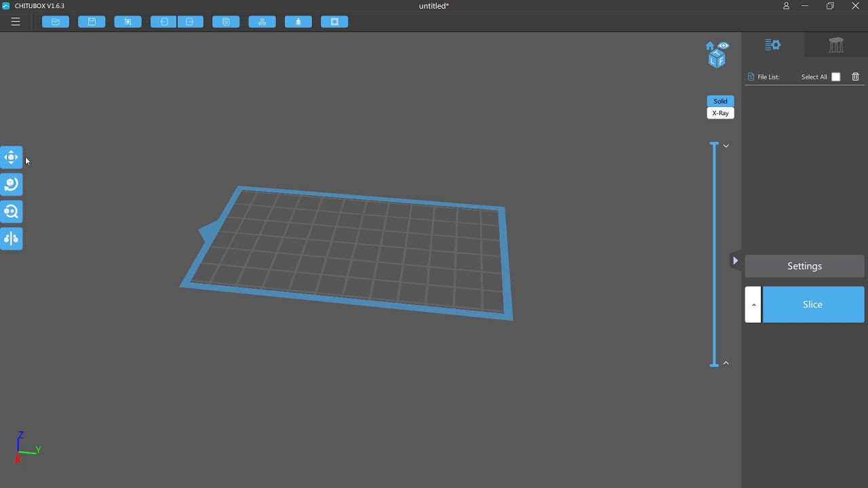Open the supports tab with pillars icon
Screen dimensions: 868x488
[836, 45]
